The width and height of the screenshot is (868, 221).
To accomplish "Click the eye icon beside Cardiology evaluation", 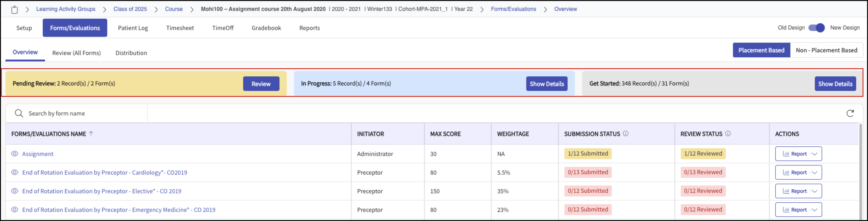I will (x=15, y=172).
